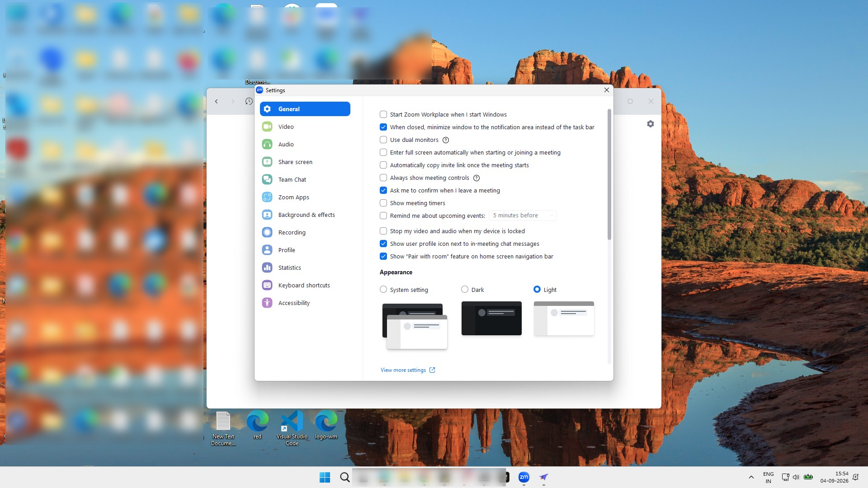
Task: Select the New Text Document desktop file
Action: 223,428
